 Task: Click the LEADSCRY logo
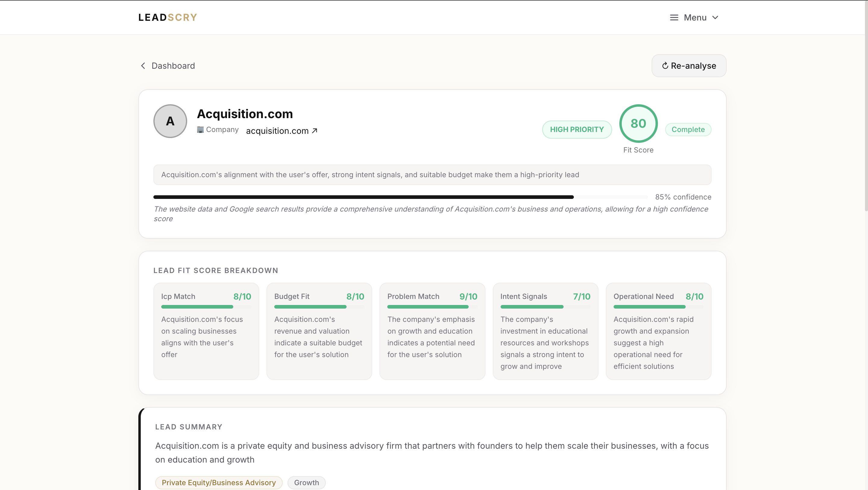pos(168,17)
